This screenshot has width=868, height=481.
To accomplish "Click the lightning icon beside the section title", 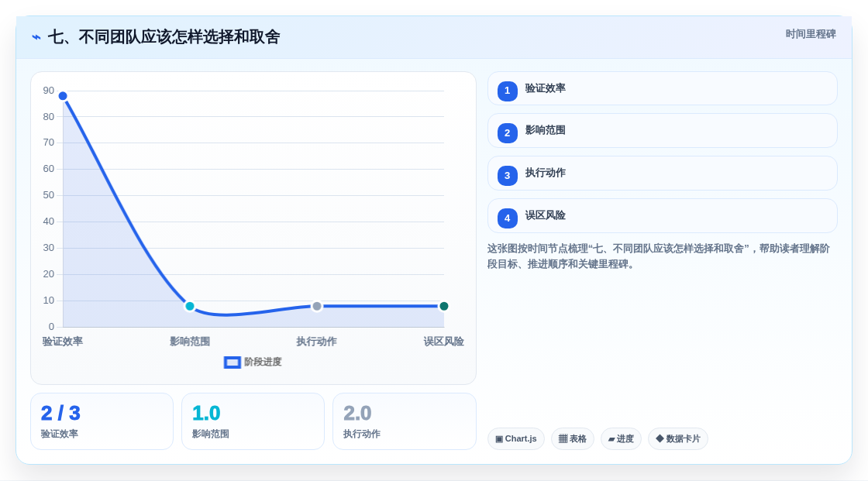I will click(36, 37).
